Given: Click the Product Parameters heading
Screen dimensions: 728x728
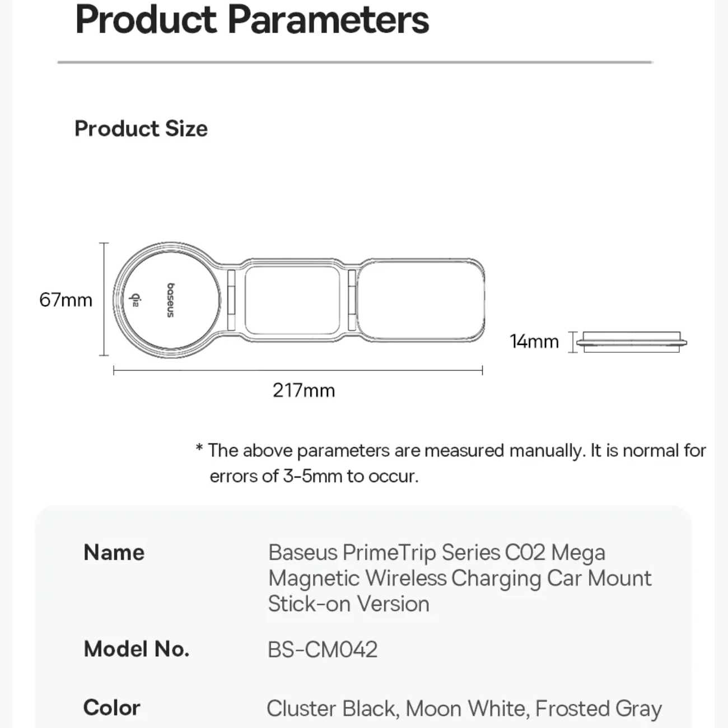Looking at the screenshot, I should [252, 20].
